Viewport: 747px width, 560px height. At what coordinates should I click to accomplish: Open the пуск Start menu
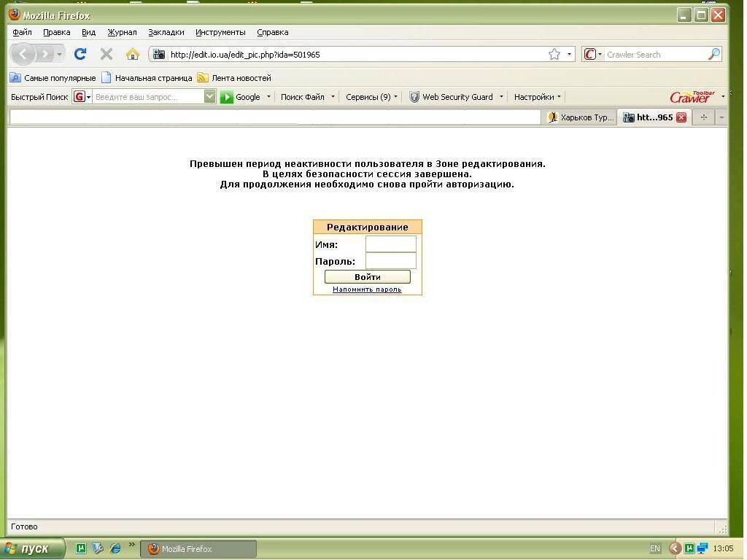tap(34, 548)
